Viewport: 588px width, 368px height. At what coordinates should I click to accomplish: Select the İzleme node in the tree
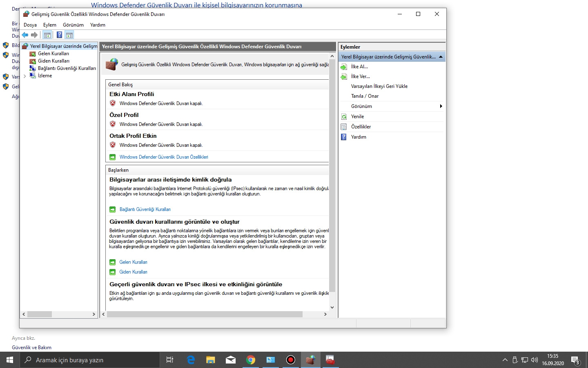click(x=45, y=76)
